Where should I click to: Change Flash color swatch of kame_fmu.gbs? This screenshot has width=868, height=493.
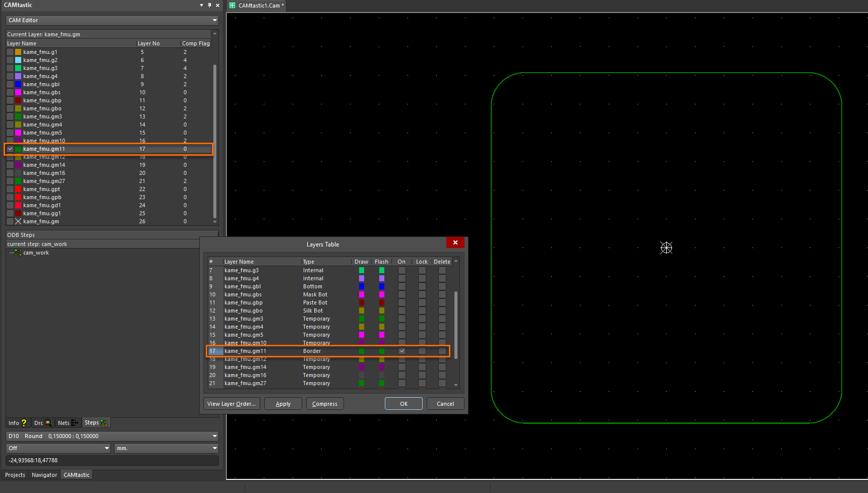pyautogui.click(x=382, y=294)
